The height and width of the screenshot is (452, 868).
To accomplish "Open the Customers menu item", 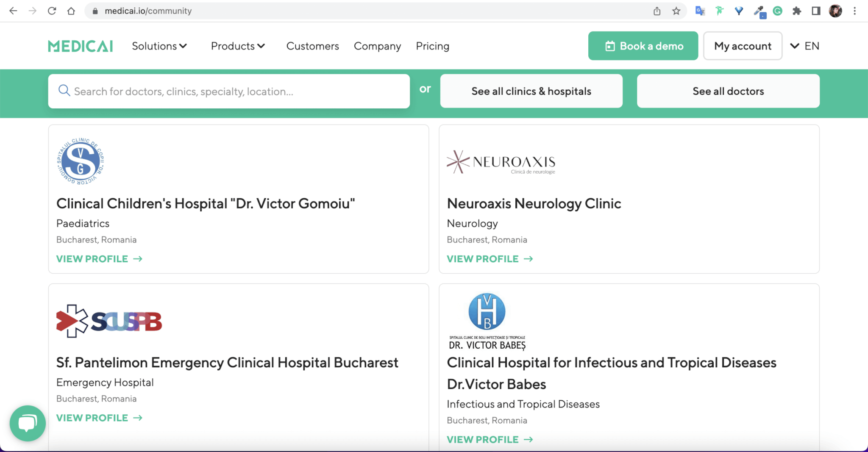I will click(x=312, y=46).
